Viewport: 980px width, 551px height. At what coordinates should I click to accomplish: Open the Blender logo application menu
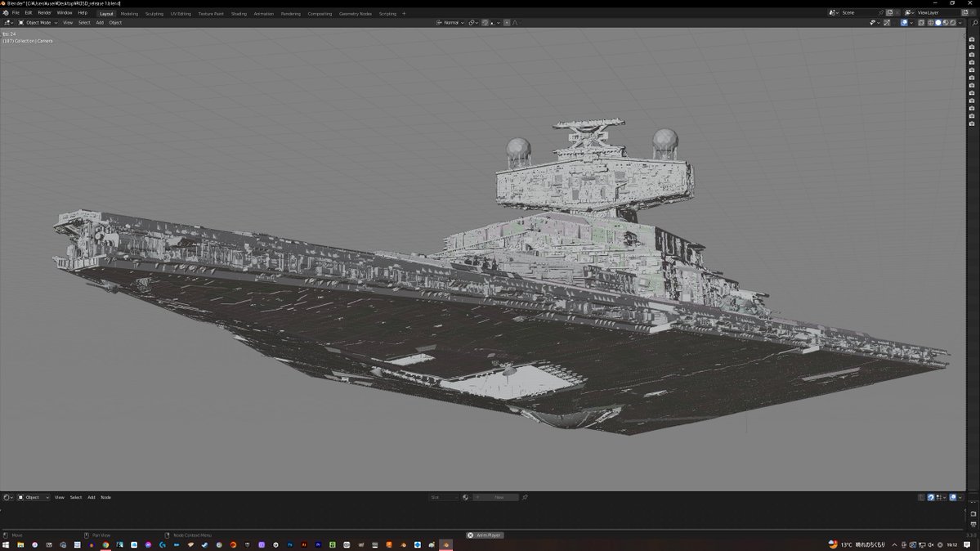click(x=6, y=12)
